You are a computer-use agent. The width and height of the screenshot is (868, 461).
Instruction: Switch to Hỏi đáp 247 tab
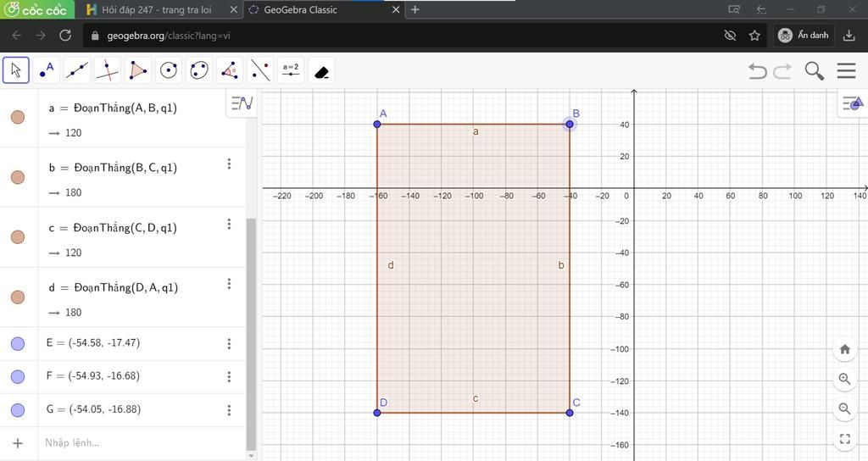point(156,10)
